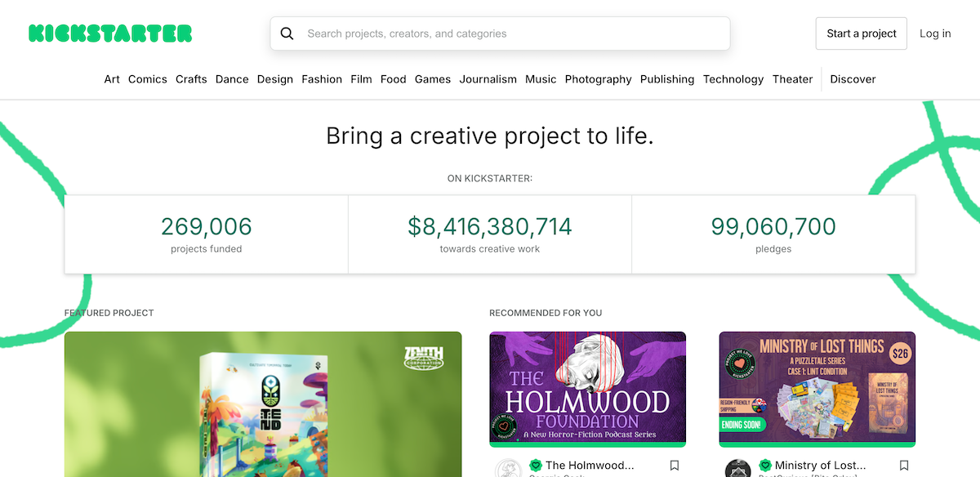
Task: Click the 269,006 projects funded stat
Action: 207,234
